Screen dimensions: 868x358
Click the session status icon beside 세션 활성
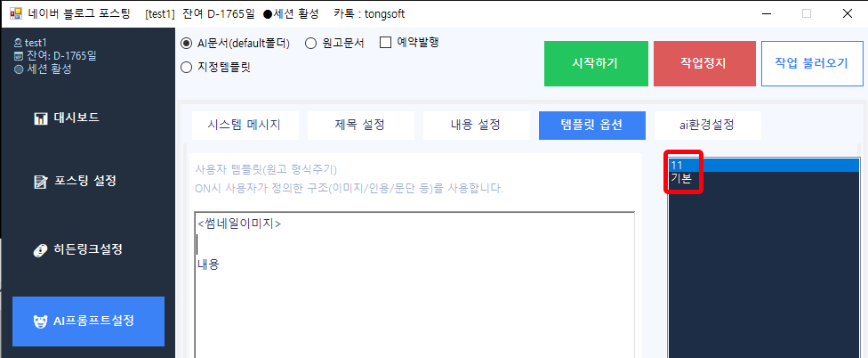click(19, 68)
